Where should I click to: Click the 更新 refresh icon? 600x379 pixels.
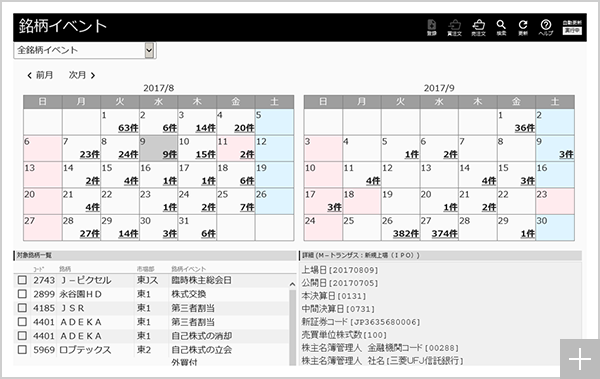pyautogui.click(x=523, y=27)
